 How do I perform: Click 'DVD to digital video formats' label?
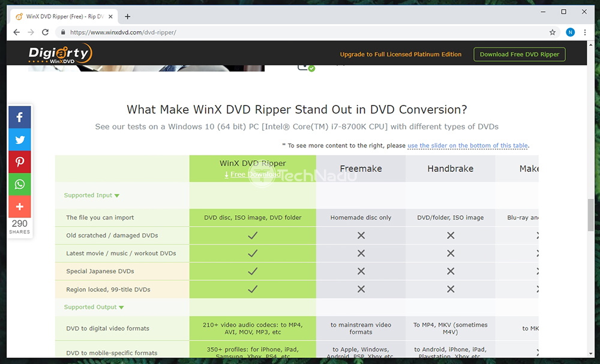click(107, 329)
